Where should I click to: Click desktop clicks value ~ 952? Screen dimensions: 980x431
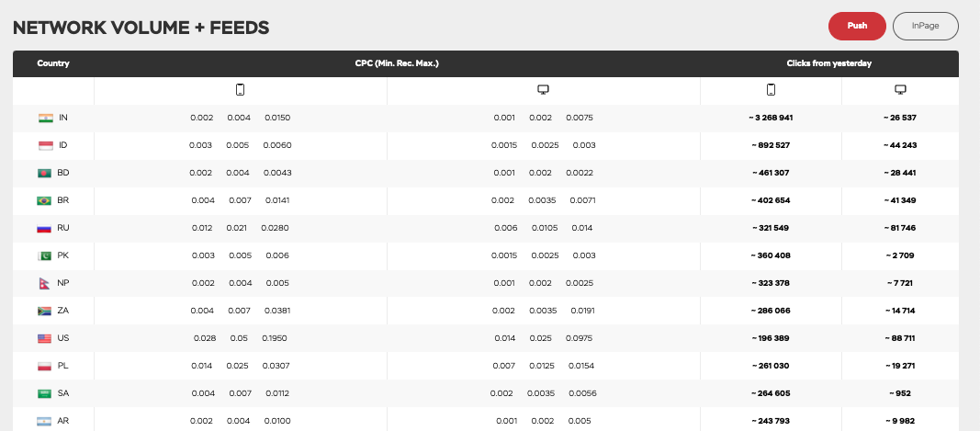pos(900,393)
